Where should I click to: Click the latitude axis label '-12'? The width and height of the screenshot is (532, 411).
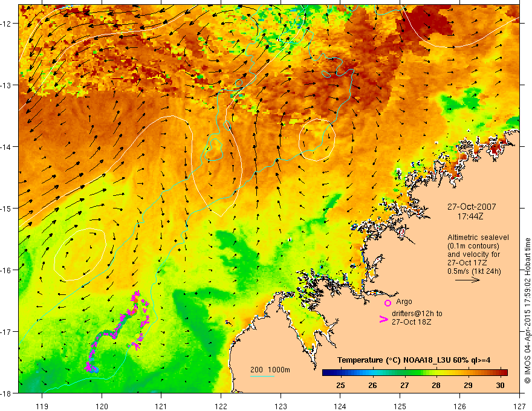[6, 24]
